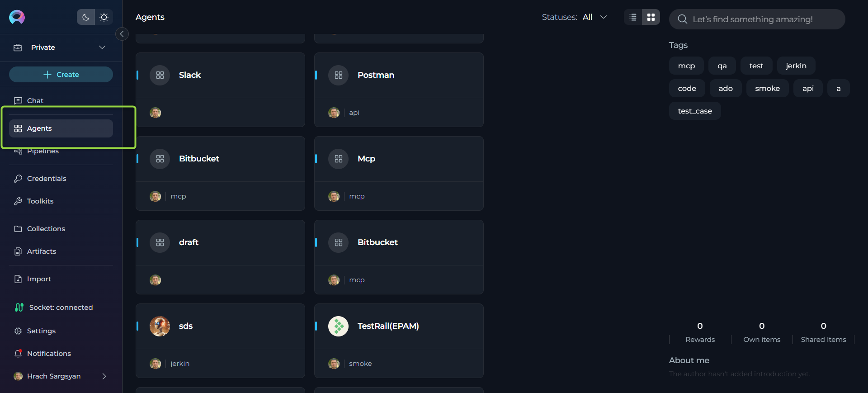This screenshot has width=868, height=393.
Task: Click the api tag on Postman card
Action: [x=354, y=113]
